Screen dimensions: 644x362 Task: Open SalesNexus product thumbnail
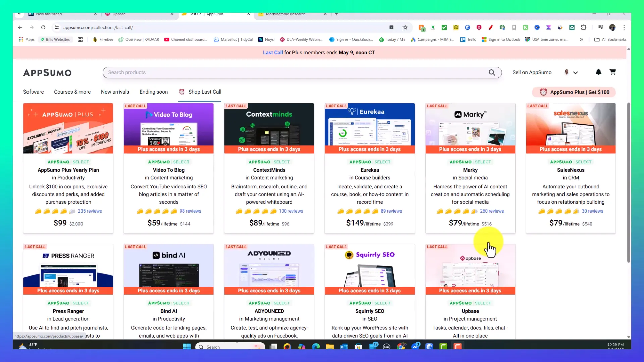tap(571, 128)
